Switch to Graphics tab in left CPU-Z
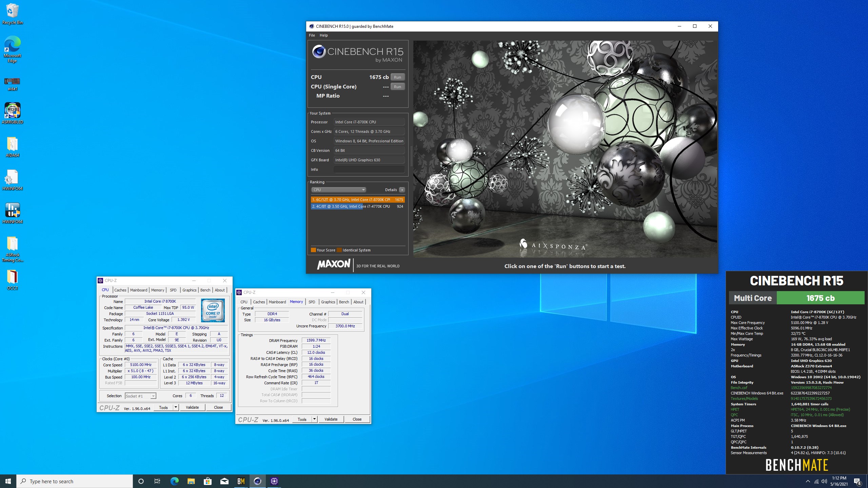Viewport: 868px width, 488px height. point(189,290)
